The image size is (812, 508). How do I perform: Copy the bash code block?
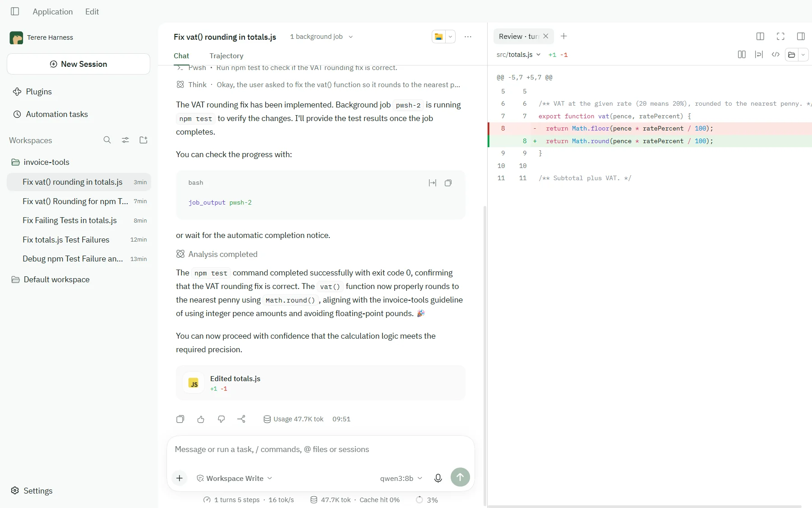pos(448,183)
